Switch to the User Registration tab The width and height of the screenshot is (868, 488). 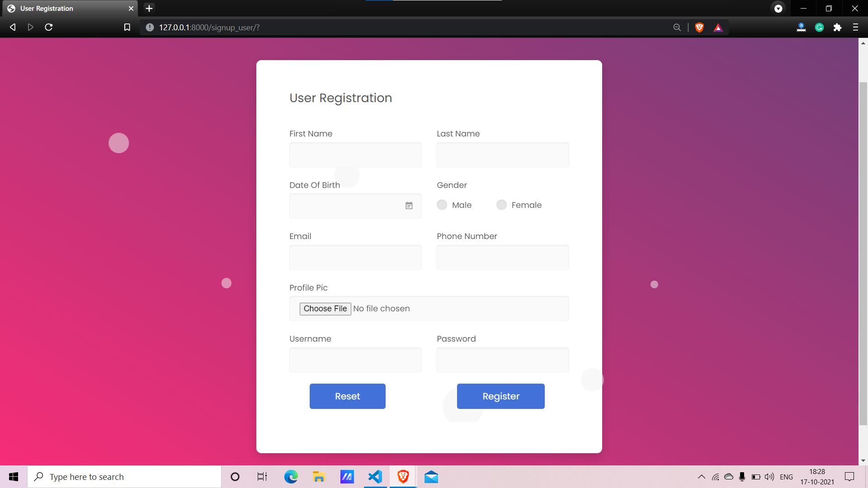(68, 9)
